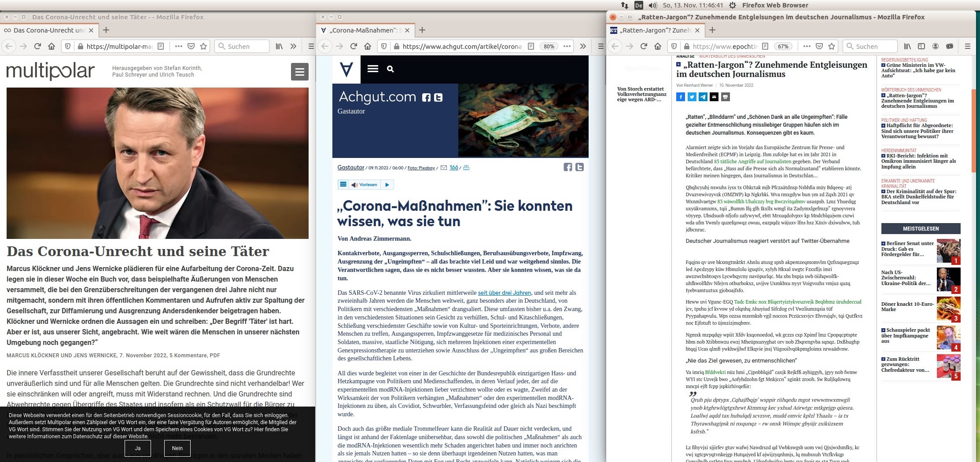Screen dimensions: 980x462
Task: Bookmark the multipolar page with star
Action: coord(203,46)
